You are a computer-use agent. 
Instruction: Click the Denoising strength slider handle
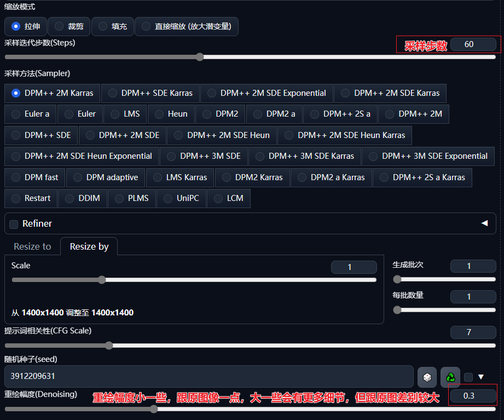154,409
